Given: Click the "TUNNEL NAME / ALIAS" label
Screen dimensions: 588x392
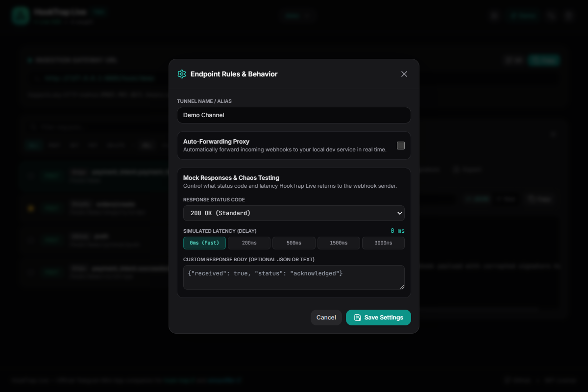Looking at the screenshot, I should 204,101.
